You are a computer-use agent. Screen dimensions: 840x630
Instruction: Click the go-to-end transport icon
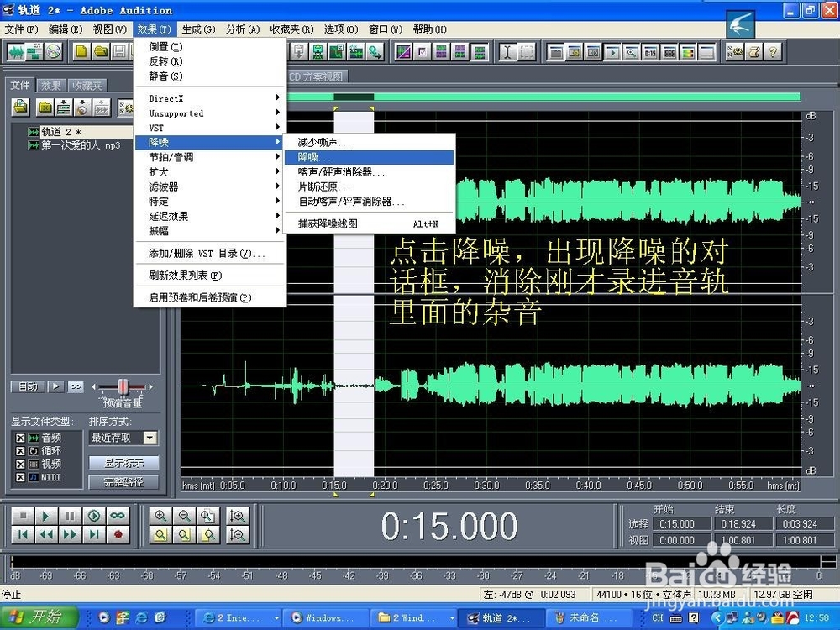coord(94,534)
